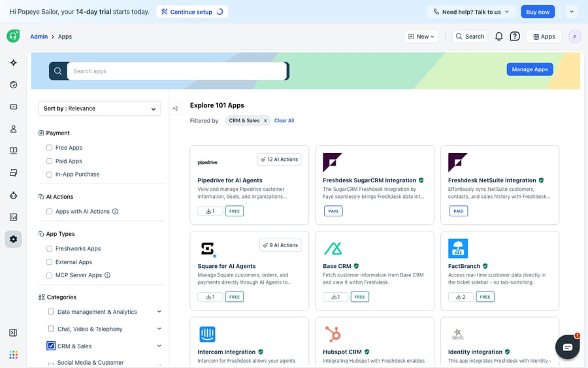
Task: Click the top bar Search button
Action: (470, 37)
